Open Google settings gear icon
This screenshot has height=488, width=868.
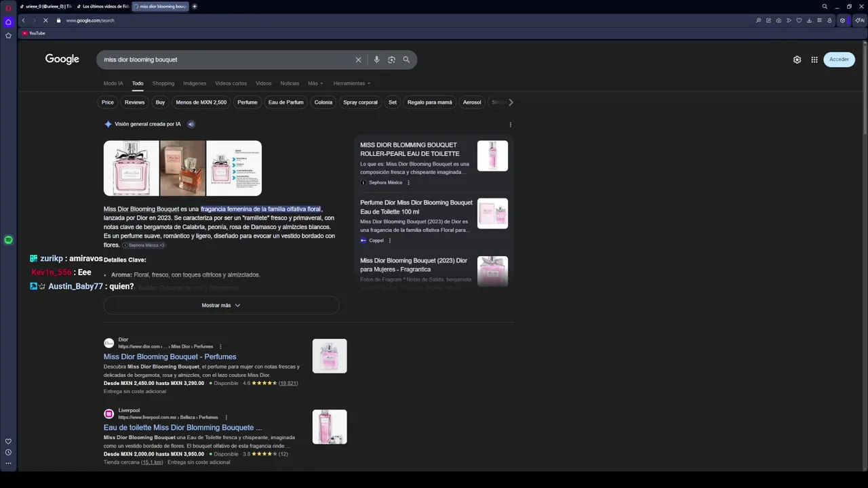(x=797, y=60)
